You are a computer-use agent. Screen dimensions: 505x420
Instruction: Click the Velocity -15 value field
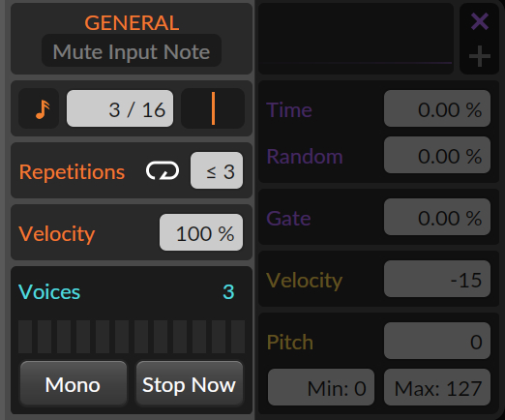(437, 279)
